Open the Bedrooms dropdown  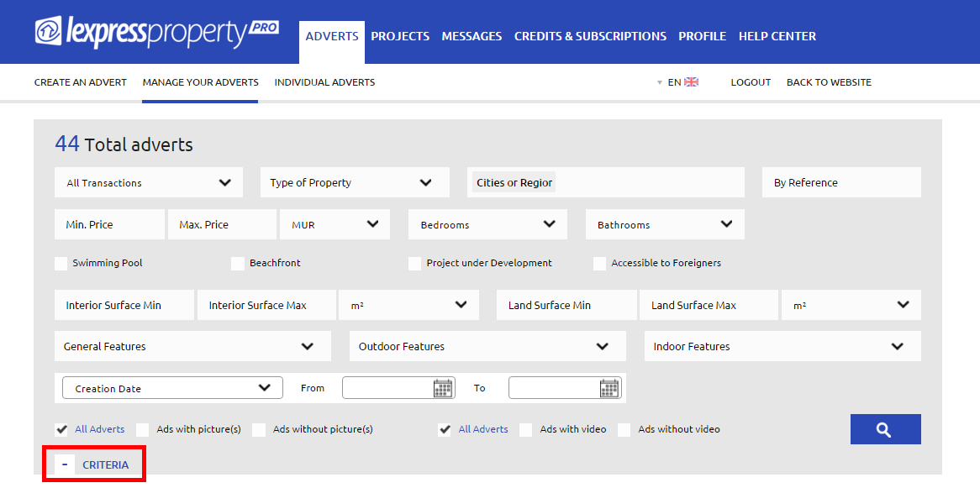click(487, 224)
